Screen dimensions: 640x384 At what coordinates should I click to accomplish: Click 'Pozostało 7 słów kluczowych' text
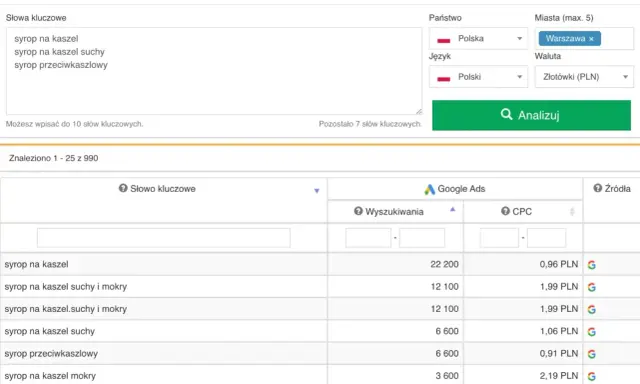click(370, 124)
